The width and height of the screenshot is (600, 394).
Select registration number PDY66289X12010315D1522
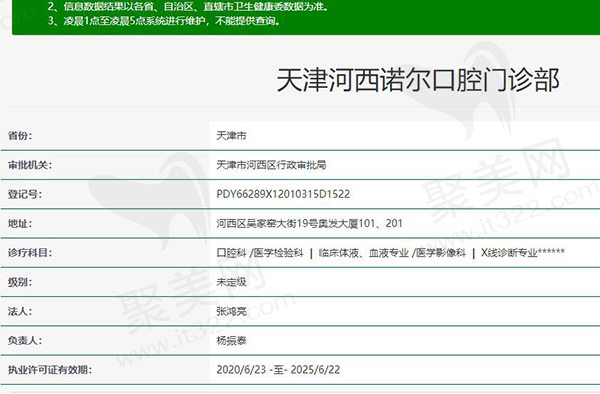click(x=283, y=194)
